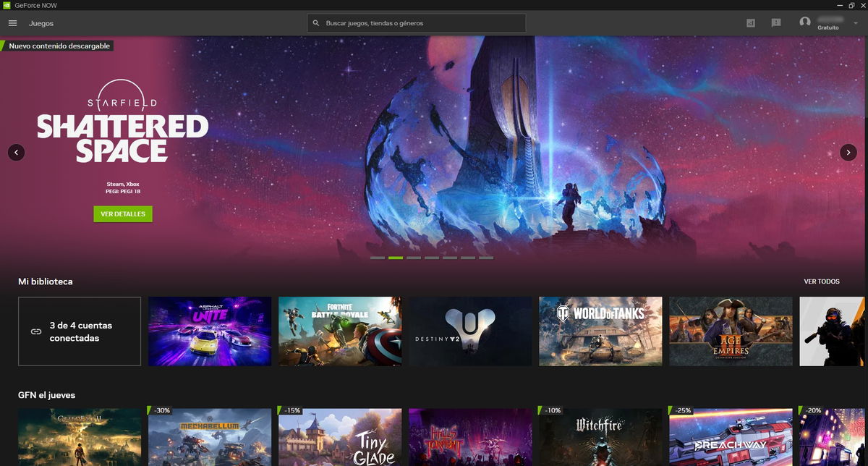Click the magnifier icon in the search bar
Viewport: 868px width, 466px height.
coord(316,22)
